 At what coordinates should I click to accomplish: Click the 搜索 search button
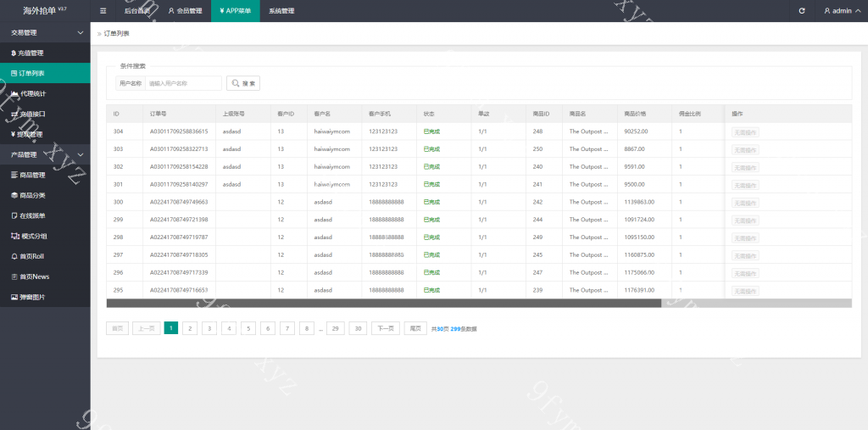coord(243,83)
